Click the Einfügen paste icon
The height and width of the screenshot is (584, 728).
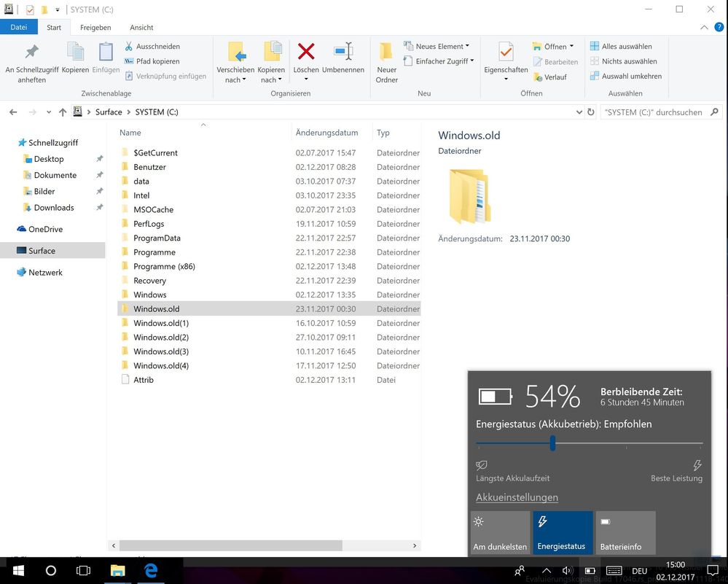[106, 52]
